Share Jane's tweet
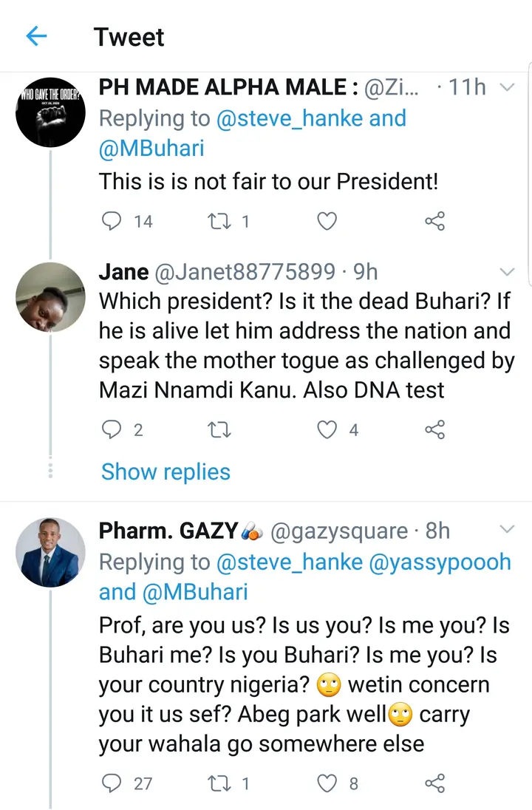Screen dimensions: 532x810 (x=435, y=429)
